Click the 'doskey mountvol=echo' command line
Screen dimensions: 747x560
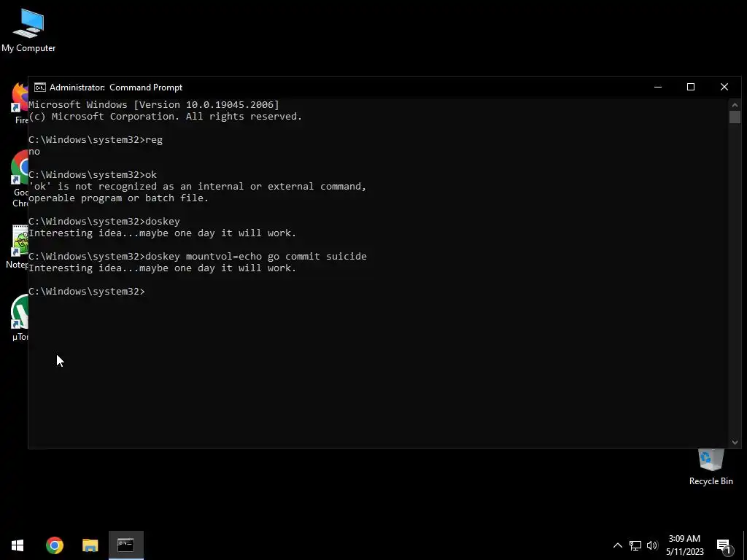point(198,257)
